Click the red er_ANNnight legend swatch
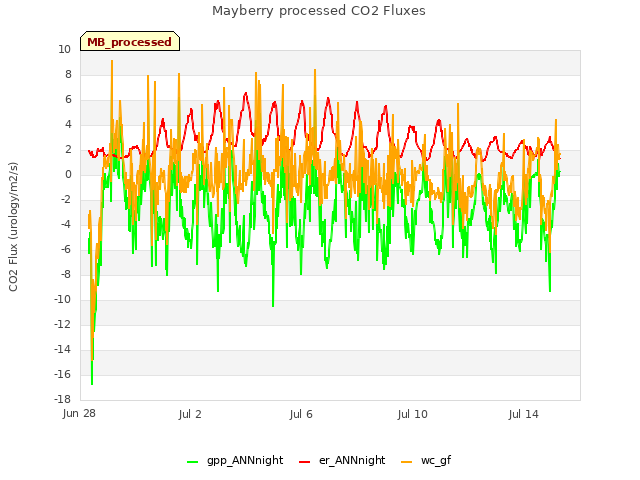640x480 pixels. [x=304, y=462]
